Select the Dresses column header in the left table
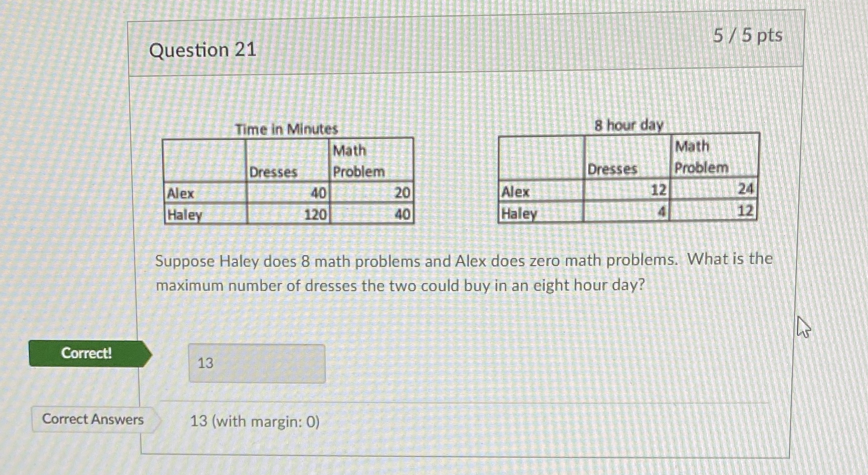 coord(274,172)
